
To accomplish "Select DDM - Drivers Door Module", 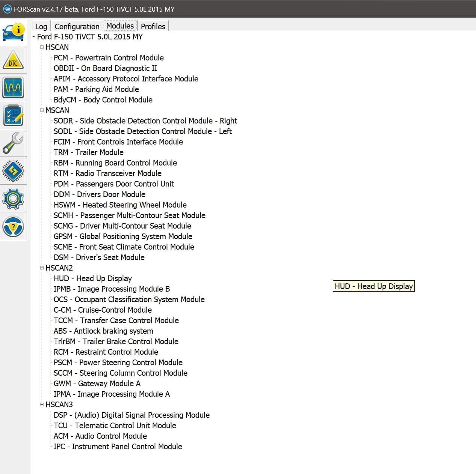I will pos(100,194).
